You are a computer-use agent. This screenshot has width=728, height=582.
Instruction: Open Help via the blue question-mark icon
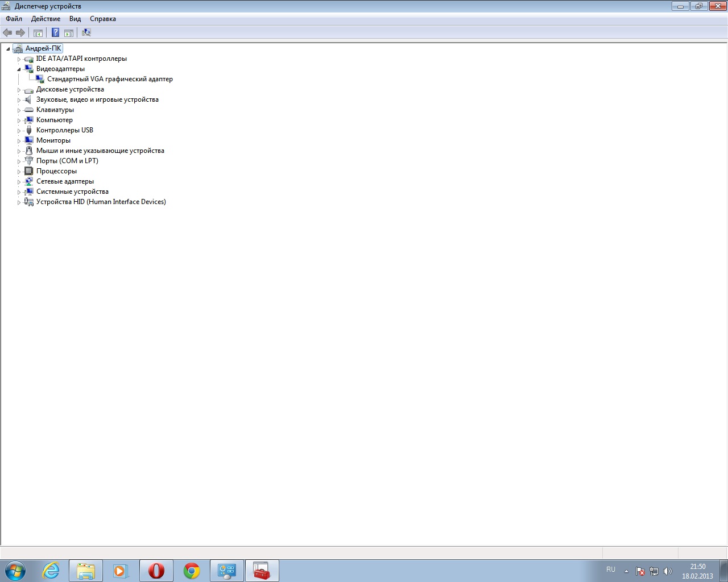coord(56,33)
